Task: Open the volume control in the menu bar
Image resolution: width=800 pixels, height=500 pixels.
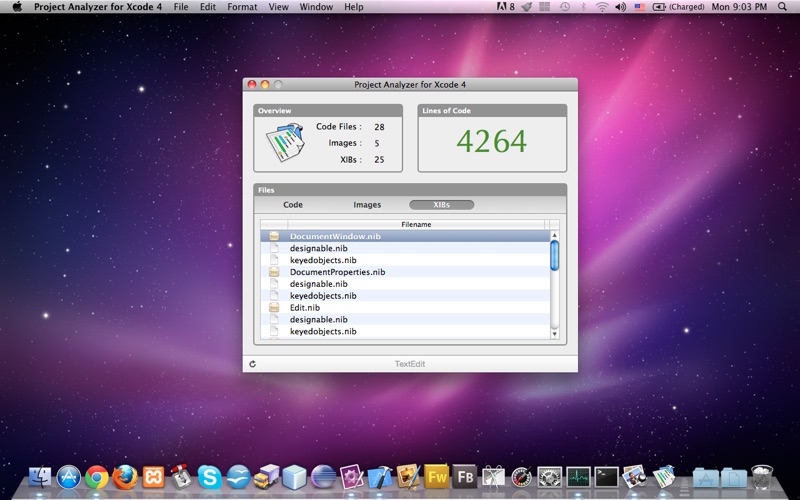Action: [x=620, y=7]
